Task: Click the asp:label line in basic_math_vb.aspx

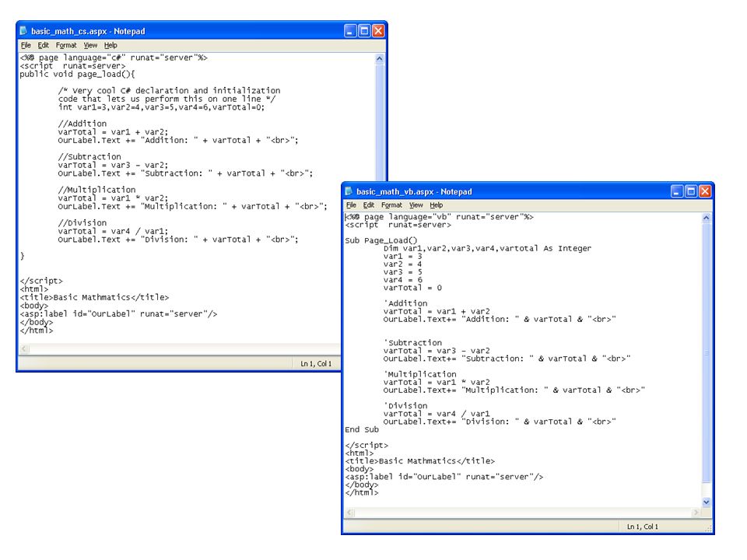Action: [444, 477]
